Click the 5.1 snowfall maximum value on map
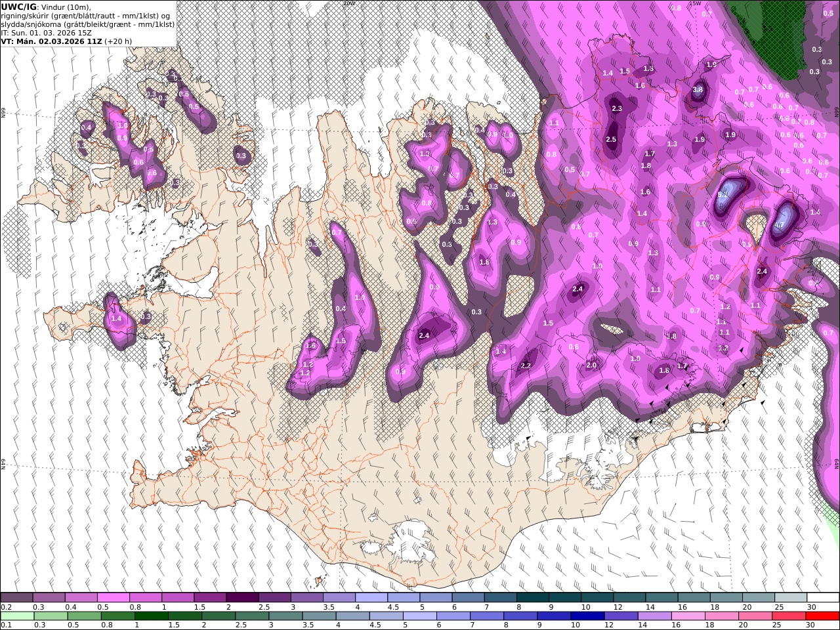 (x=723, y=195)
